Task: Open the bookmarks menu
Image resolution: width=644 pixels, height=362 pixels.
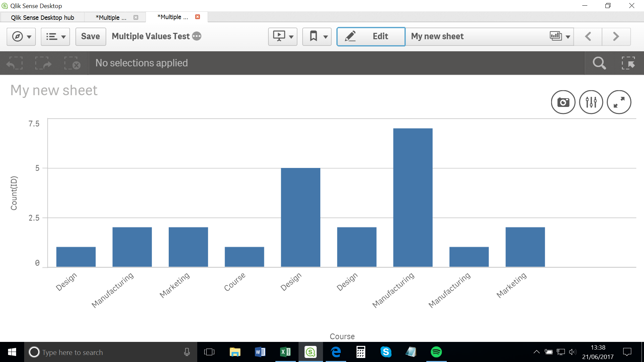Action: 317,37
